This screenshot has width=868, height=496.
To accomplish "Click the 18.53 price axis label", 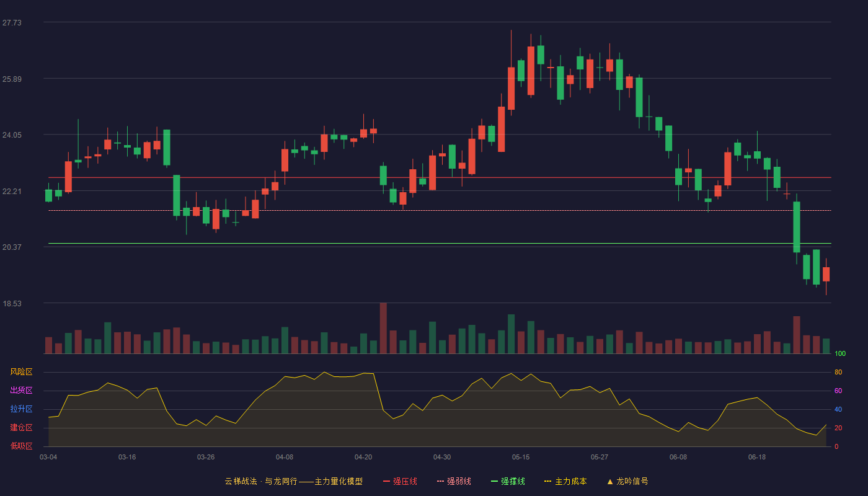I will [x=12, y=303].
